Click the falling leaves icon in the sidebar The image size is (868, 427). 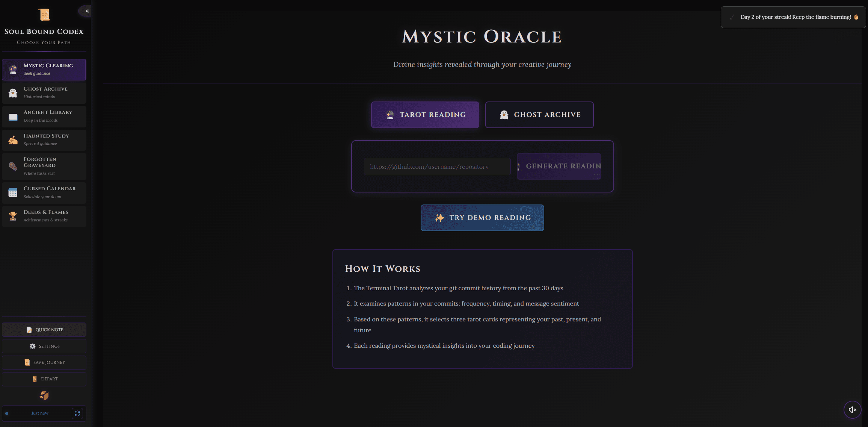click(x=44, y=395)
